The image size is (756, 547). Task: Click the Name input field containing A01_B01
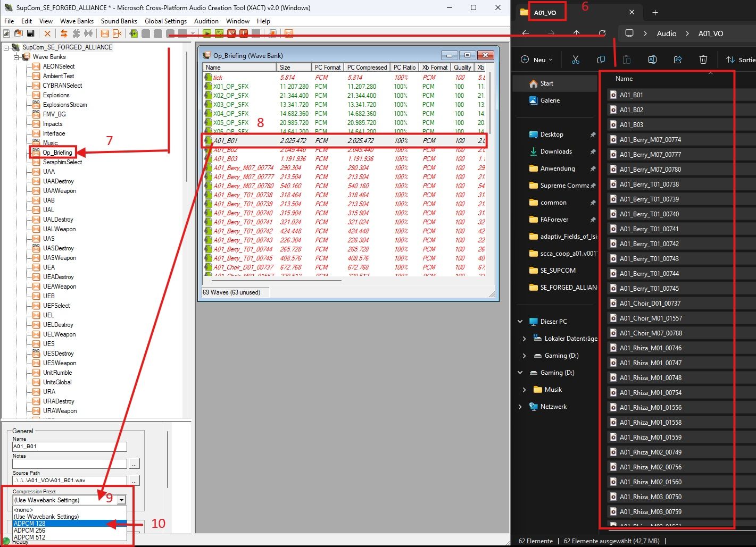70,447
